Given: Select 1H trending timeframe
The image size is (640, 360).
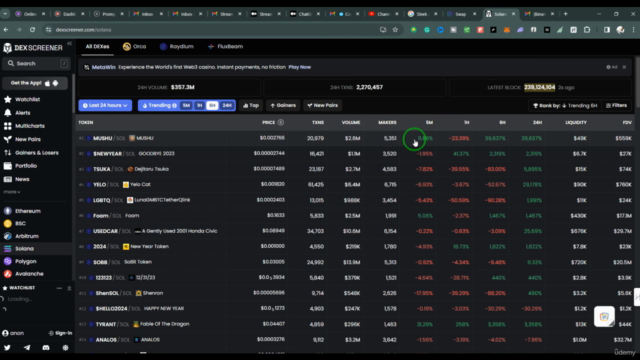Looking at the screenshot, I should point(199,105).
